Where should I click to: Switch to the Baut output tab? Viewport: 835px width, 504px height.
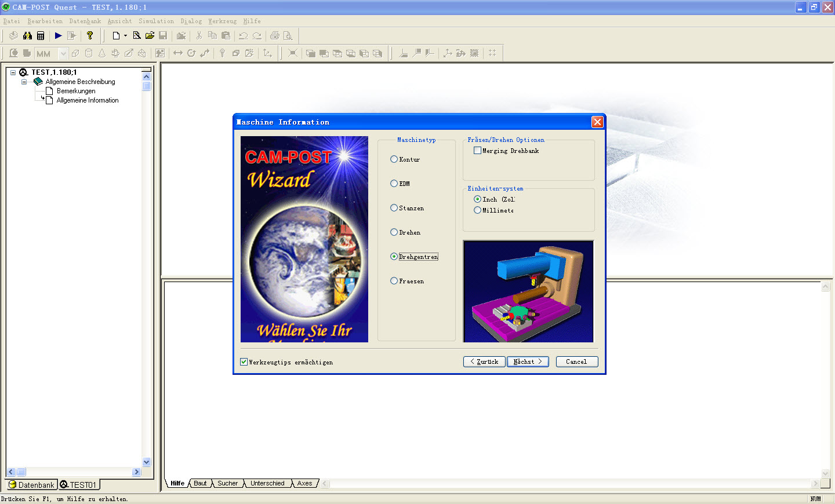(x=200, y=483)
